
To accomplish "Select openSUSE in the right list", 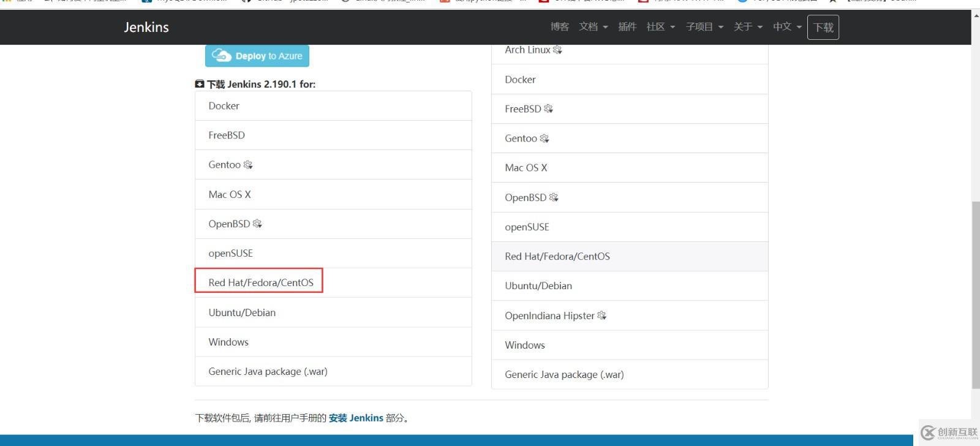I will (x=630, y=227).
